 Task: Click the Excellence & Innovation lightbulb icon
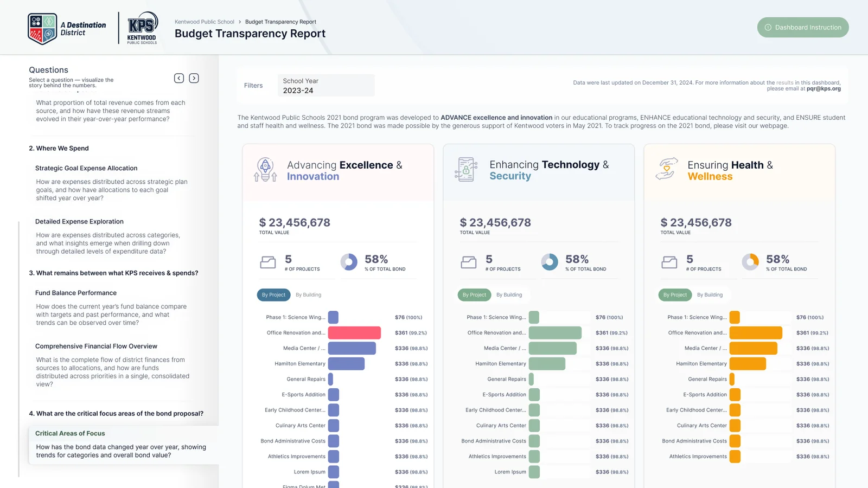pos(265,170)
